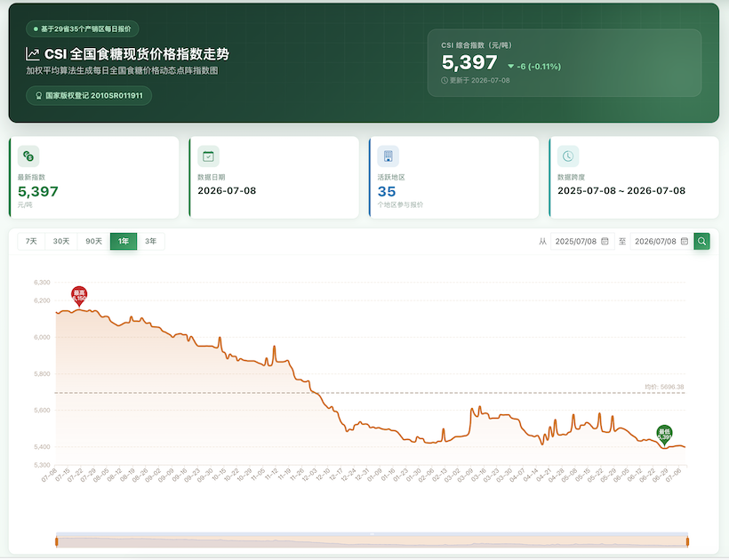The image size is (729, 560).
Task: Select the 90天 range tab
Action: click(x=94, y=241)
